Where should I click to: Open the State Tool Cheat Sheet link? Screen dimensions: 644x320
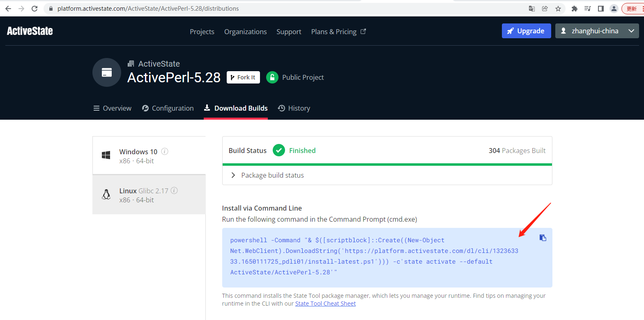pos(325,304)
